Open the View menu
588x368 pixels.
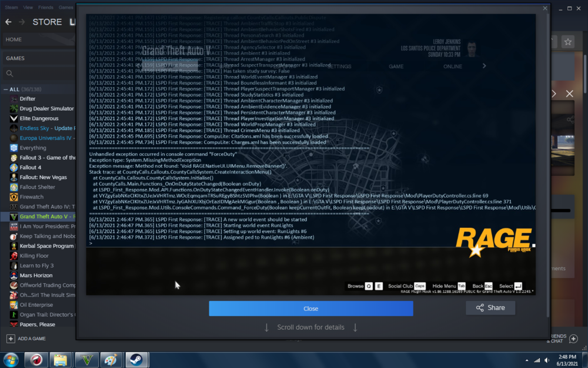pos(28,7)
